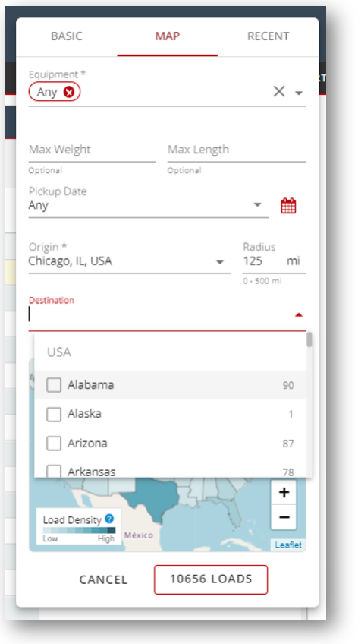Check the Arkansas checkbox

point(54,472)
